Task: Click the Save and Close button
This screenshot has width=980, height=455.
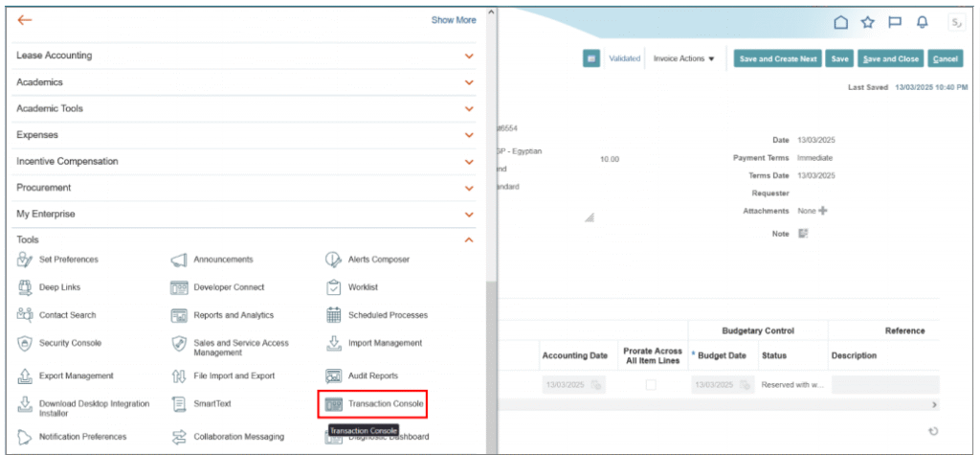Action: coord(889,59)
